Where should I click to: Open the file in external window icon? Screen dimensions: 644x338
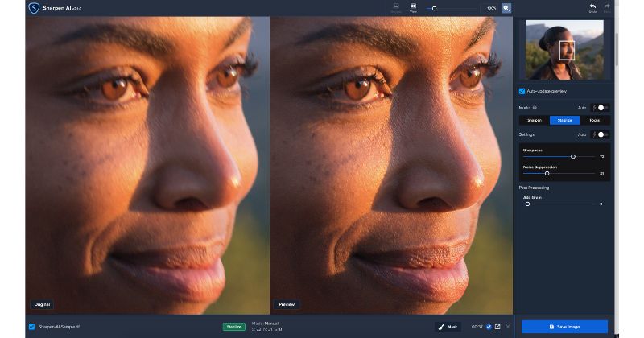(x=497, y=327)
